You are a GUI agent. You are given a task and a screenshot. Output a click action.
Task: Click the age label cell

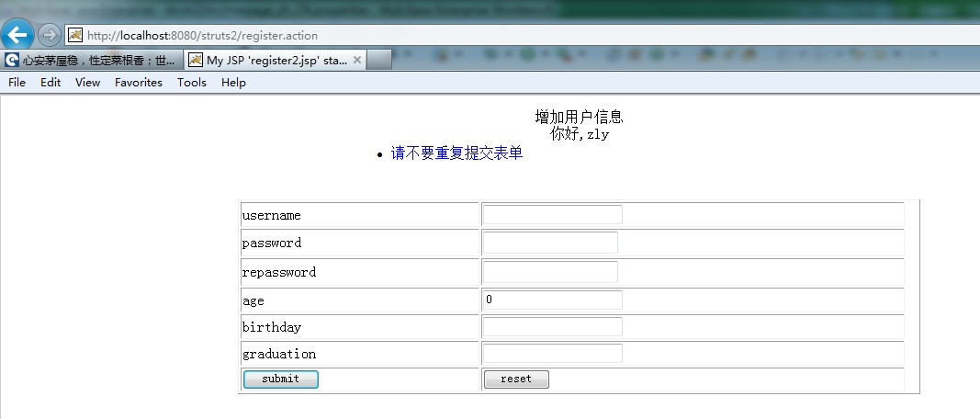pyautogui.click(x=359, y=300)
